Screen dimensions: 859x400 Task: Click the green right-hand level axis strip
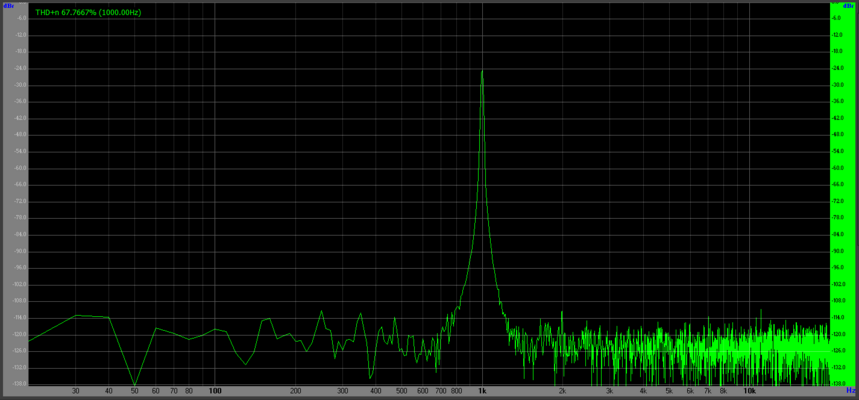tap(843, 193)
